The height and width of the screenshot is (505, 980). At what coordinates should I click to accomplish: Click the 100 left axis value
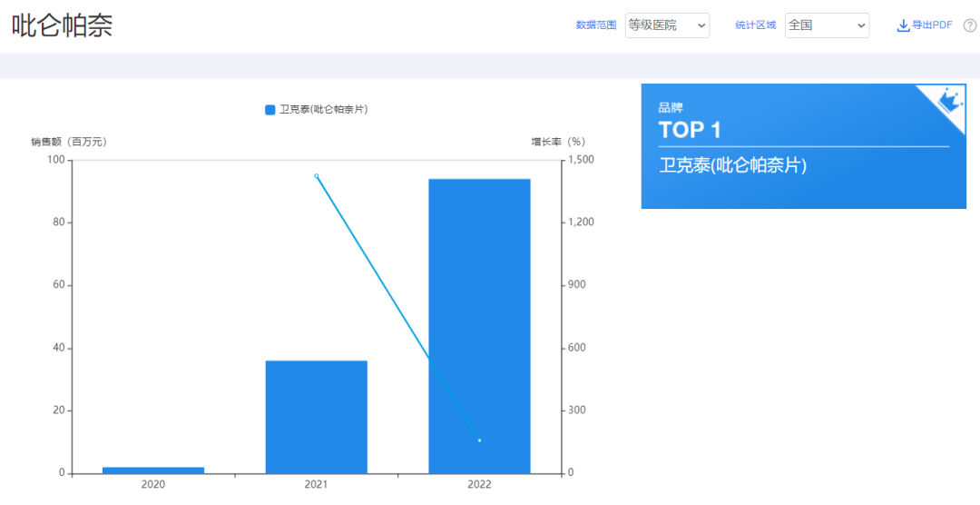[57, 160]
